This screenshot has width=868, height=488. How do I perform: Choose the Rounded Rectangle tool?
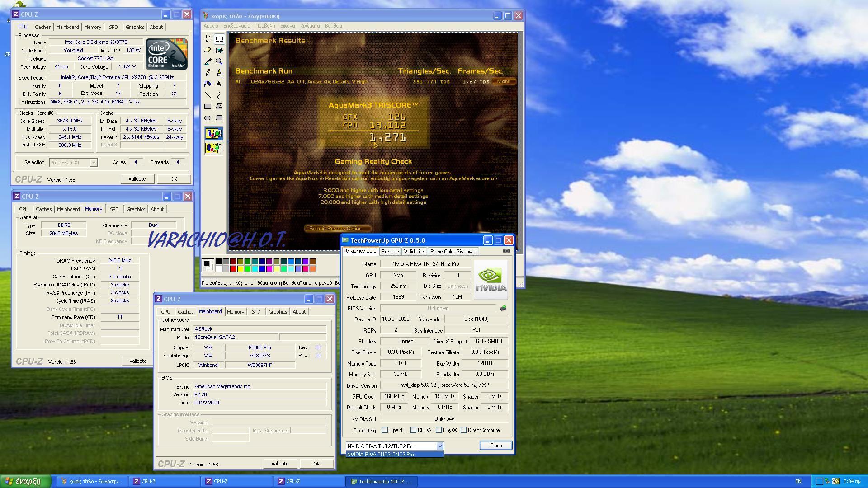219,117
